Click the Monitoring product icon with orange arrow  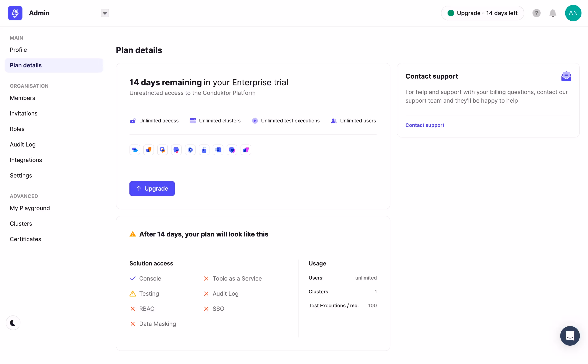[x=162, y=150]
